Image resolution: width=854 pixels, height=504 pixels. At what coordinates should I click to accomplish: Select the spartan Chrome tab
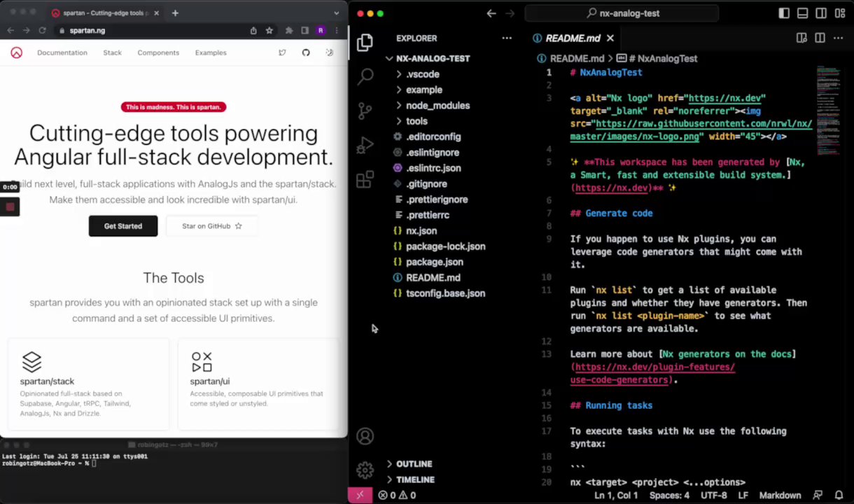click(105, 13)
